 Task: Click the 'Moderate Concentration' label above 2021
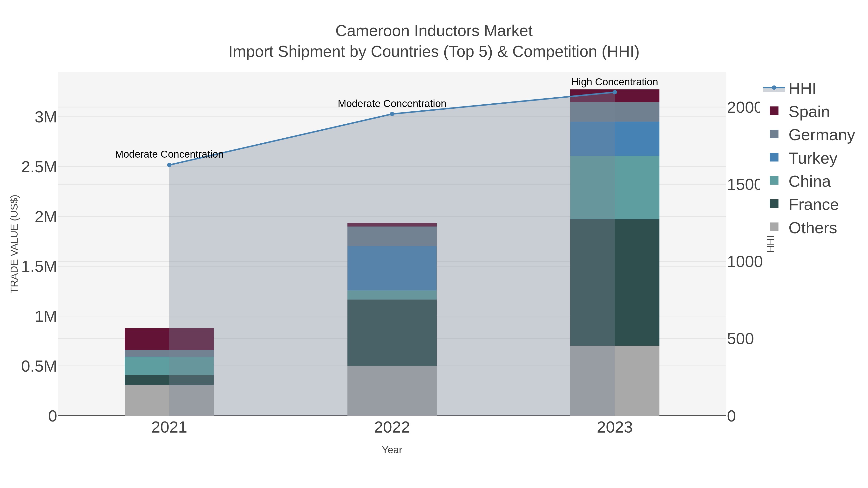(x=169, y=154)
